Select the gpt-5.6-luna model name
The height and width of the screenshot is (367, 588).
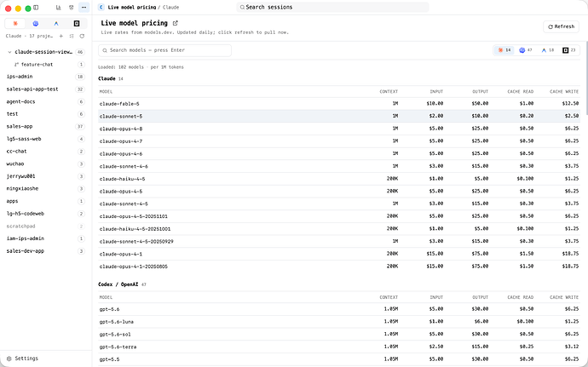tap(117, 322)
